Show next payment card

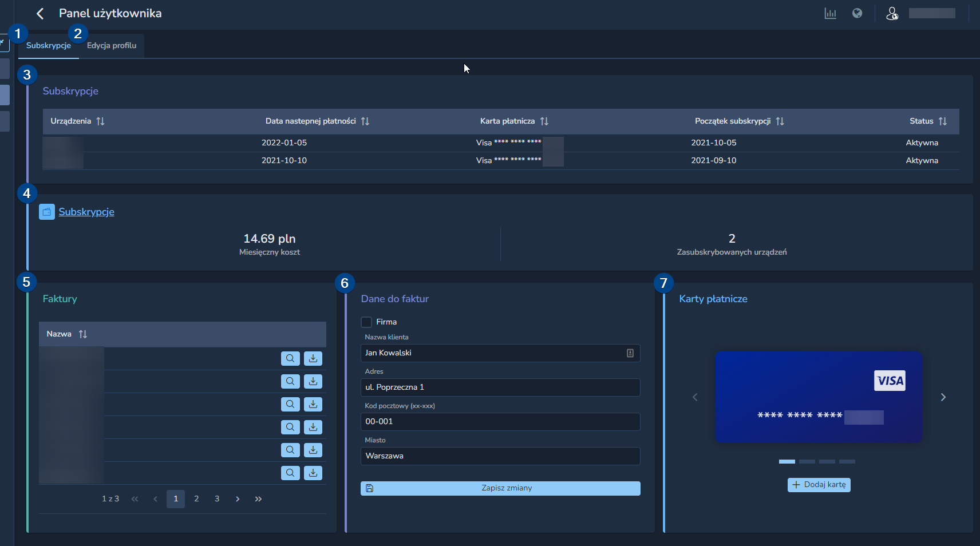point(943,397)
